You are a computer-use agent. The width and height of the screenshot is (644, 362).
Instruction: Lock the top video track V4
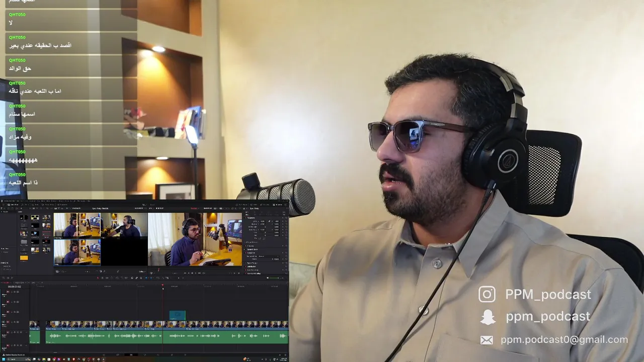(12, 292)
